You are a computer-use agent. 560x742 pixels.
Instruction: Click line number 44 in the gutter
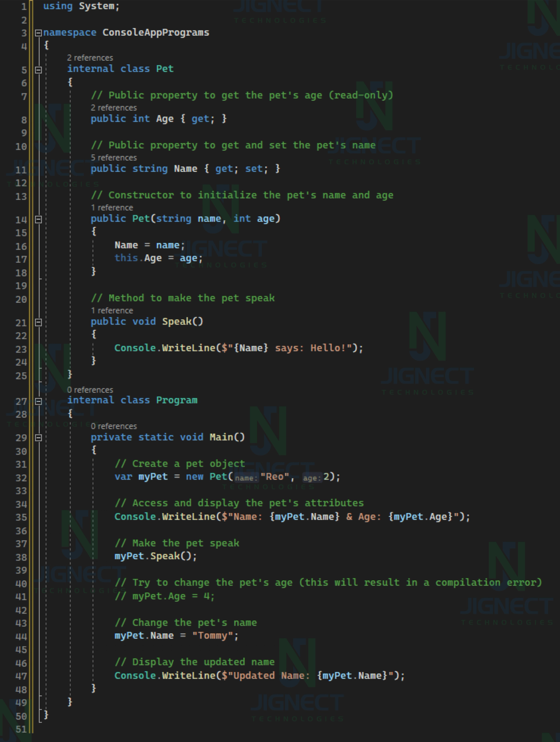pos(21,636)
